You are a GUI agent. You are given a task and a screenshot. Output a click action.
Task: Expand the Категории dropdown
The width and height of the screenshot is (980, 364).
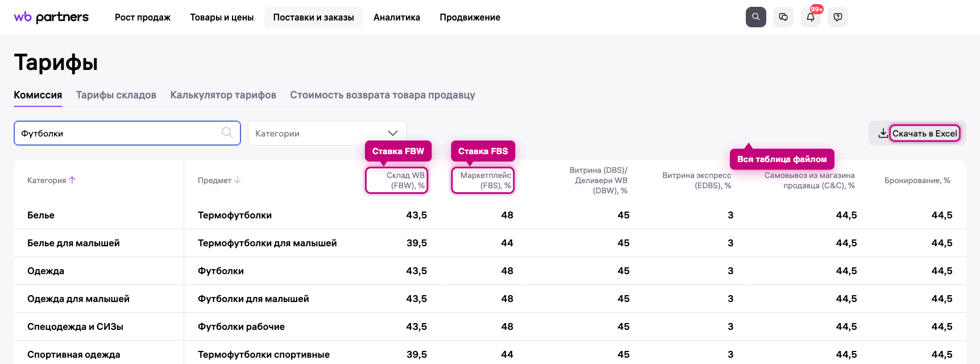(x=327, y=133)
